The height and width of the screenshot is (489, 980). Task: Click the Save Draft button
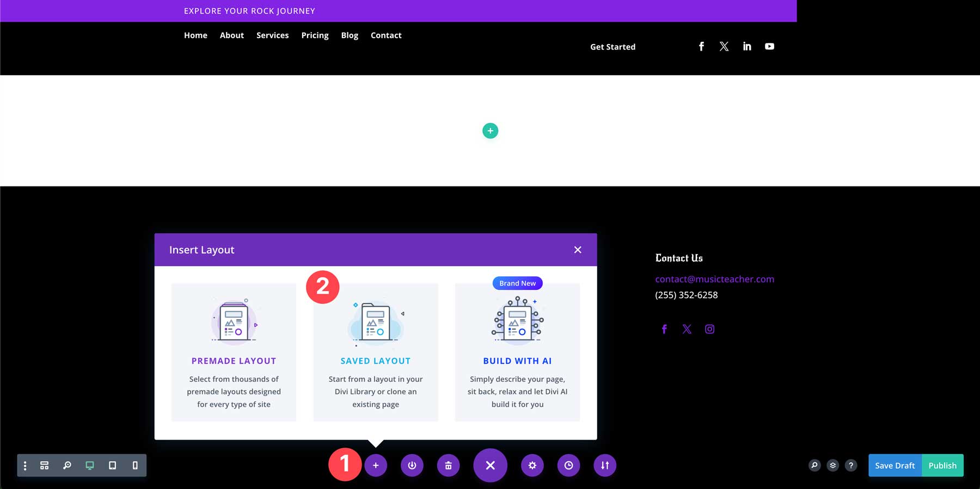click(895, 466)
